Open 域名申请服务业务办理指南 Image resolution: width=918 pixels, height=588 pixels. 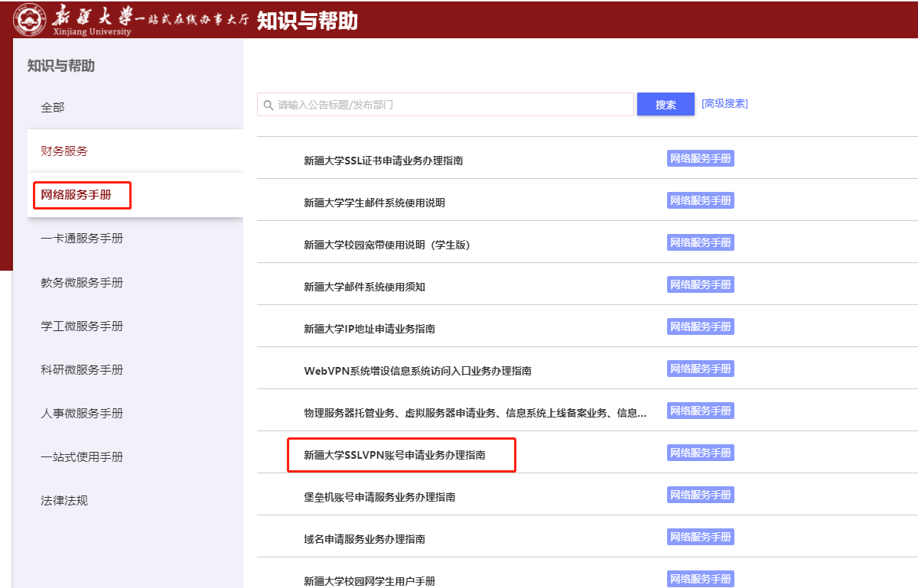coord(364,539)
